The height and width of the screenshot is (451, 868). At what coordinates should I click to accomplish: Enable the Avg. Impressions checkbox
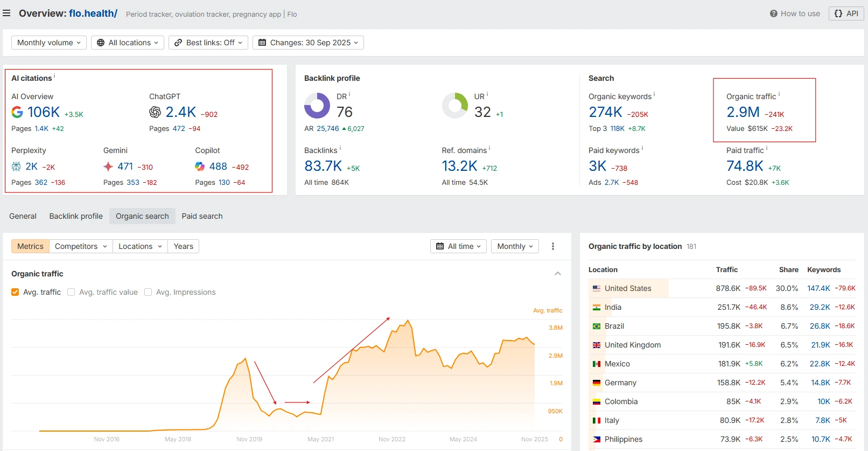148,292
